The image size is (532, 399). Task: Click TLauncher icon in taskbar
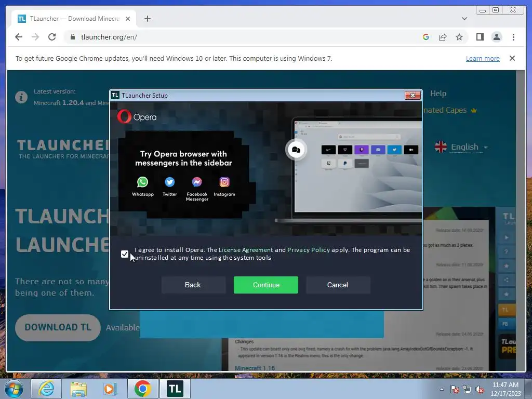click(x=175, y=389)
